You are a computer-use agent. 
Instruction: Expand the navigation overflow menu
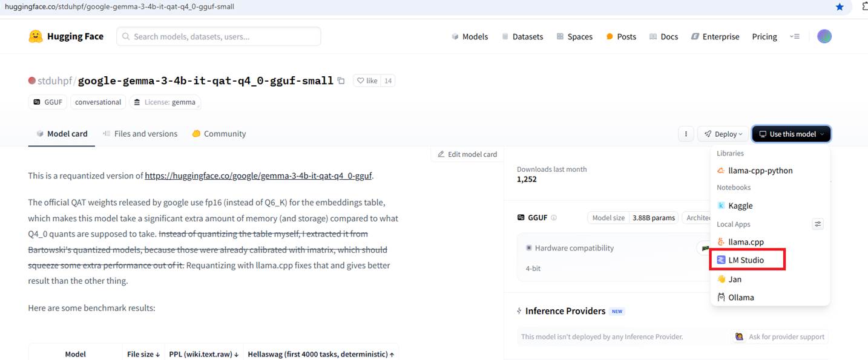(x=795, y=36)
